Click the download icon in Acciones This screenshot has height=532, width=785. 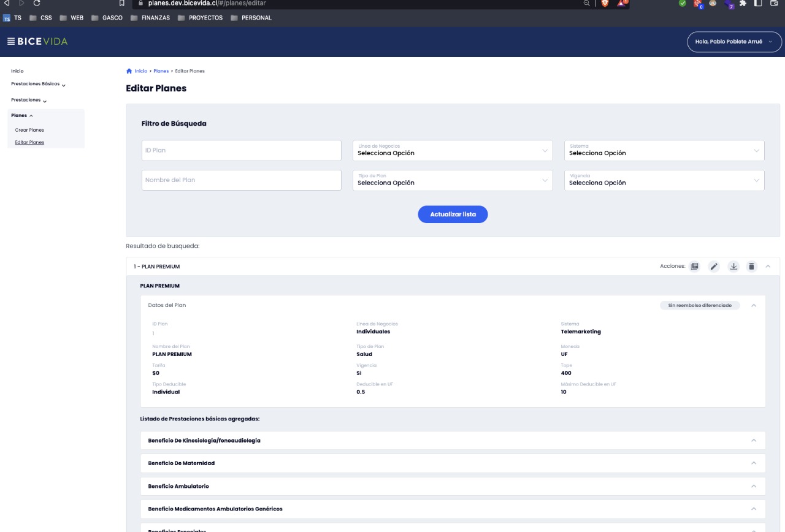(x=733, y=267)
